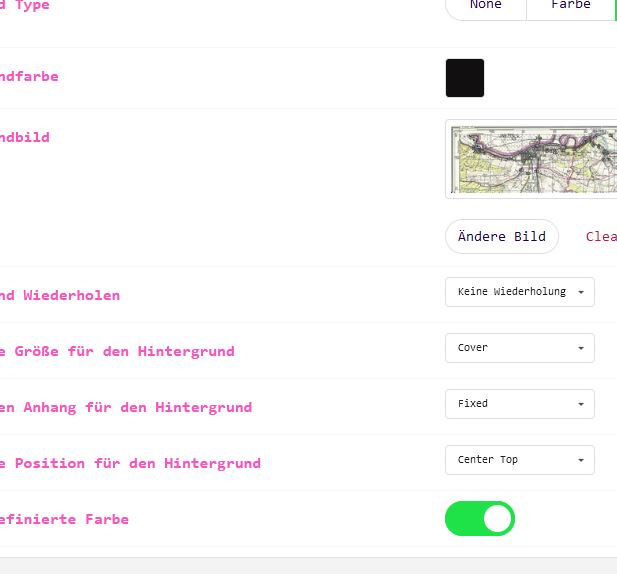Open the Fixed background attachment dropdown

pyautogui.click(x=520, y=404)
